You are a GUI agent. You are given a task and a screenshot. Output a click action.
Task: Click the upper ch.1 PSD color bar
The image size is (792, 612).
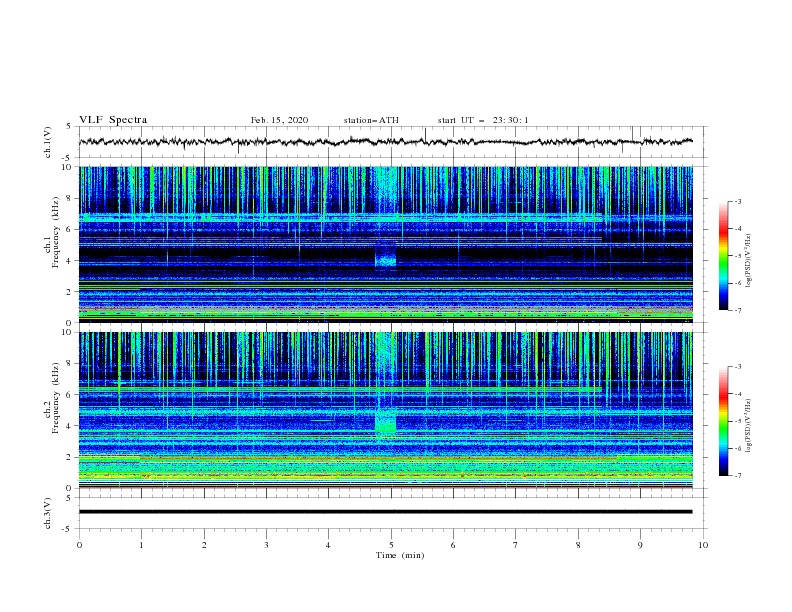point(723,256)
